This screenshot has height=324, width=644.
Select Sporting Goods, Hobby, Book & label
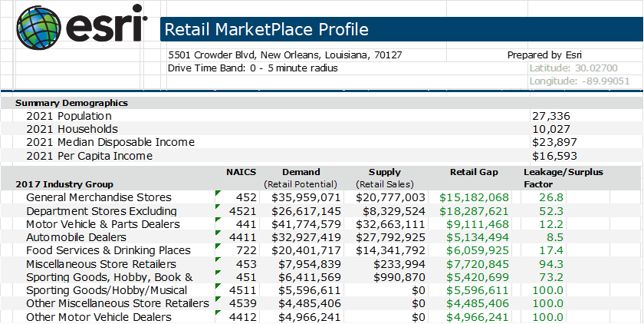point(109,277)
